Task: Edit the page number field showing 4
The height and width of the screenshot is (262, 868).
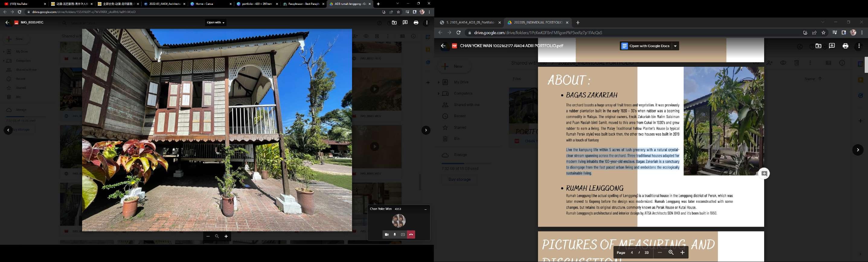Action: [632, 253]
